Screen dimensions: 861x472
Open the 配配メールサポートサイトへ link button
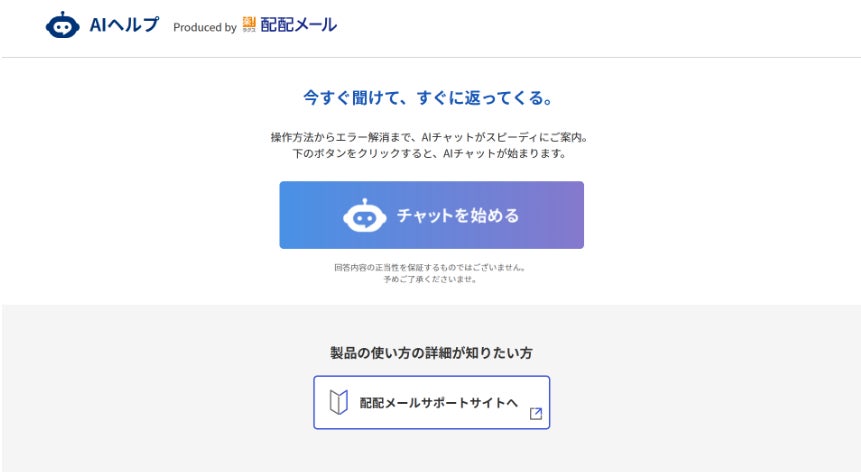click(x=432, y=402)
